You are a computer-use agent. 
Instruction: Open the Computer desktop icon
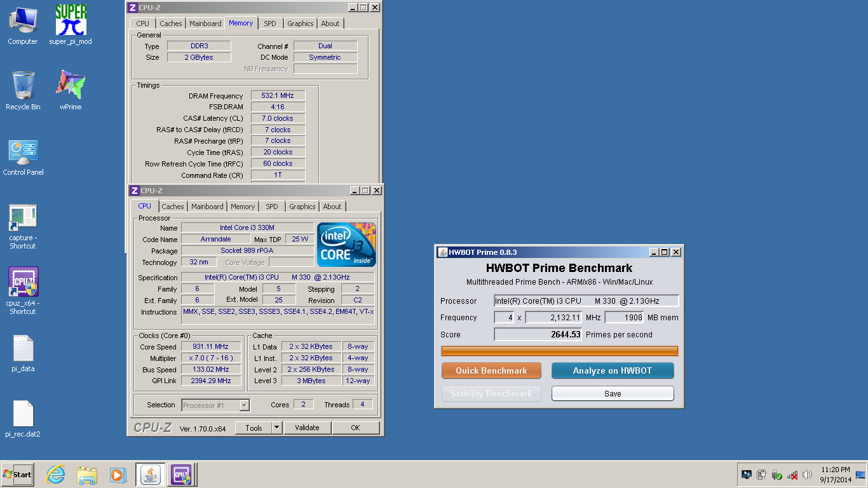pos(23,26)
